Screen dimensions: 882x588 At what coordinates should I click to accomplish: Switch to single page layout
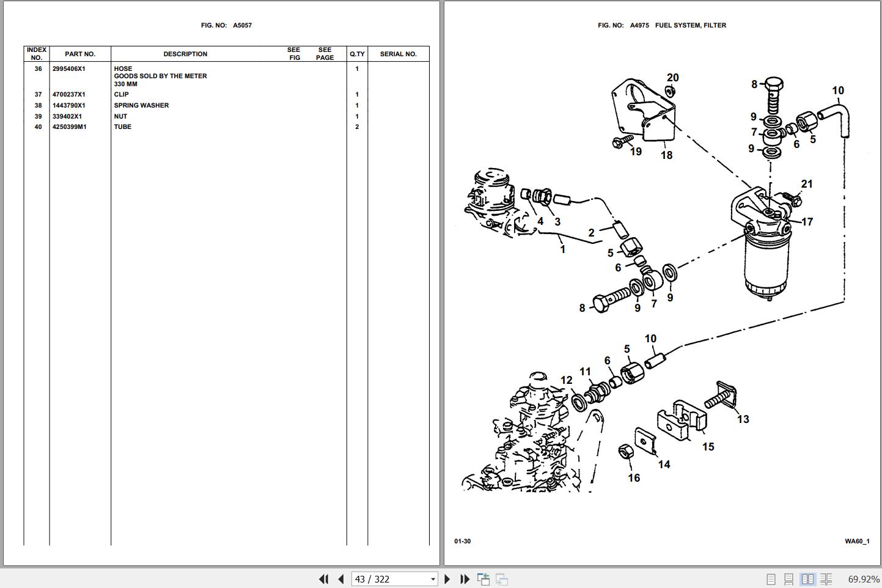tap(771, 579)
